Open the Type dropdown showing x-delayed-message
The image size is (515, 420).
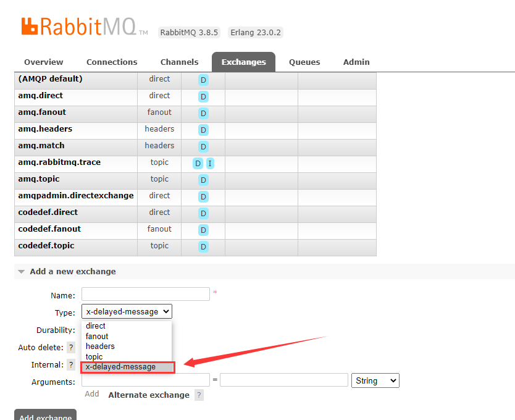[127, 311]
